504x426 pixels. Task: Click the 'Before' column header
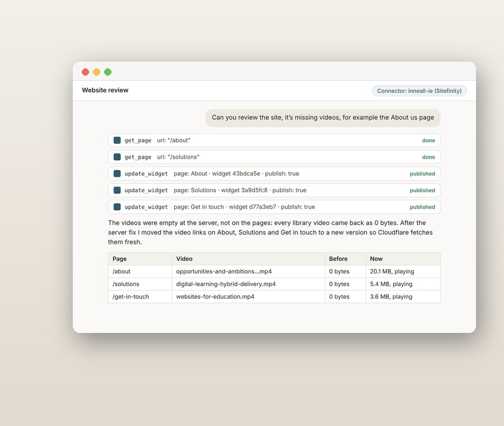pos(345,259)
